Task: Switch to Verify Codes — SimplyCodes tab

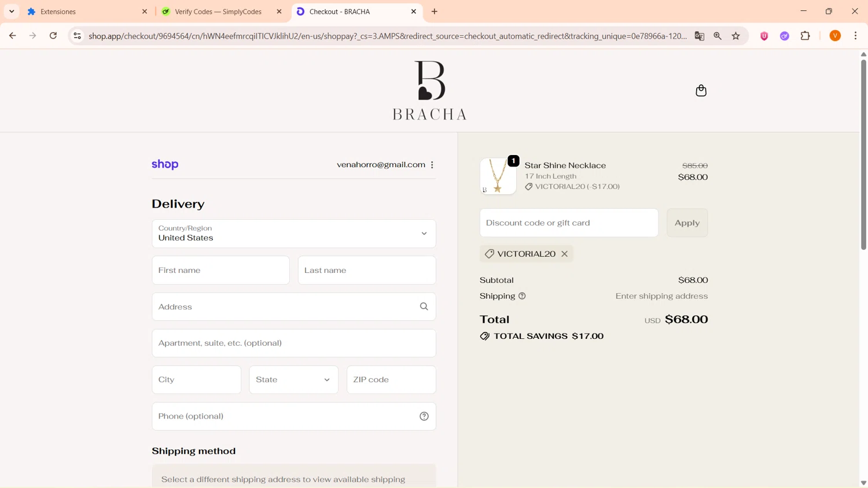Action: (x=222, y=12)
